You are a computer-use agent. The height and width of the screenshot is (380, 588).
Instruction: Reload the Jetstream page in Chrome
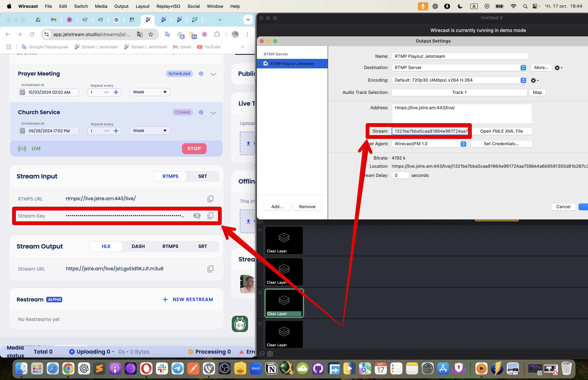[32, 34]
